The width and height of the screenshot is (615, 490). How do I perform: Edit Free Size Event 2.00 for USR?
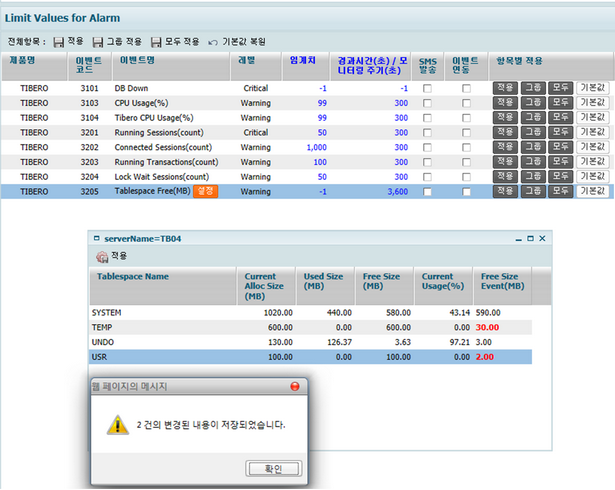(x=485, y=357)
